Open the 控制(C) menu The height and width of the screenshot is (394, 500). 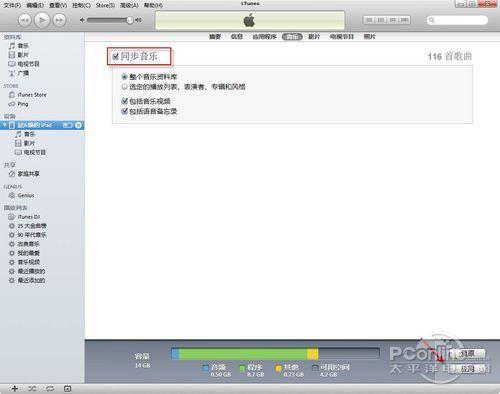81,5
